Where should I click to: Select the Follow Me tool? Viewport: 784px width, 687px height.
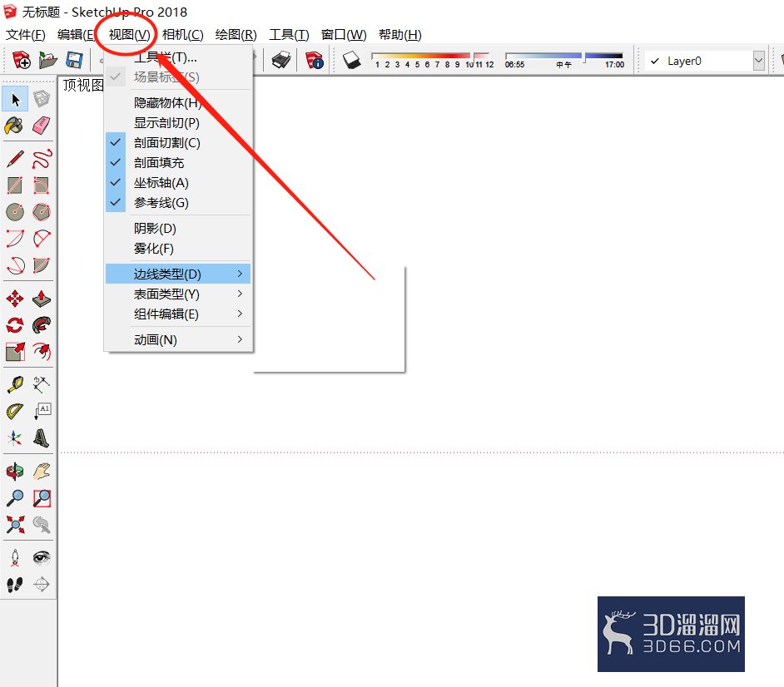42,325
